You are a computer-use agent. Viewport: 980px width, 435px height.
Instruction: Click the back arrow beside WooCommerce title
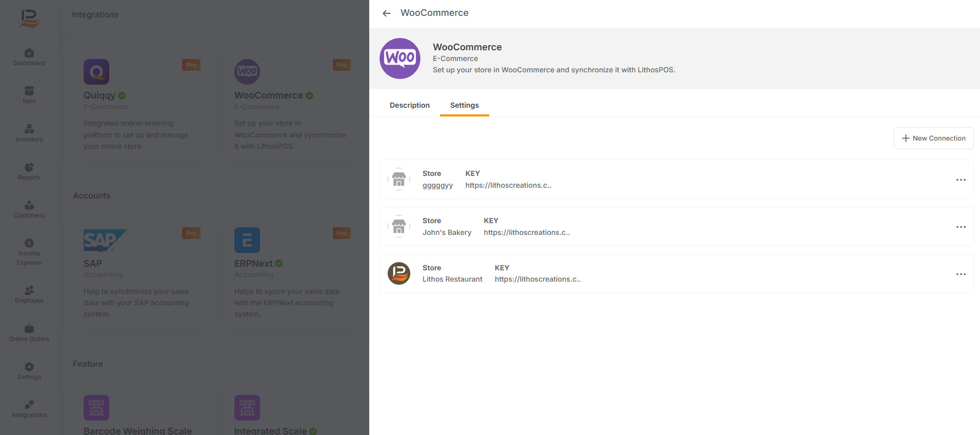[387, 13]
